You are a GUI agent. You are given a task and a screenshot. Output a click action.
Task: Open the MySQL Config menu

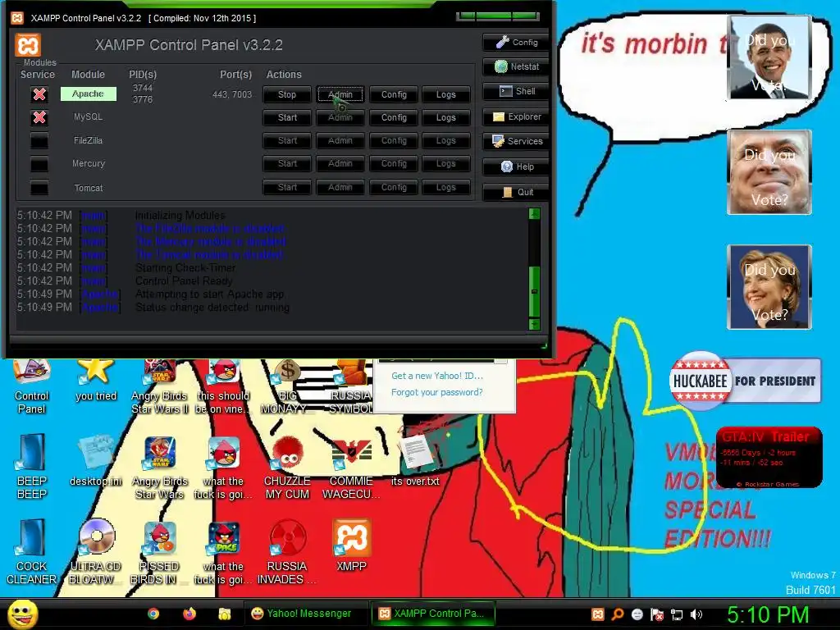coord(394,117)
